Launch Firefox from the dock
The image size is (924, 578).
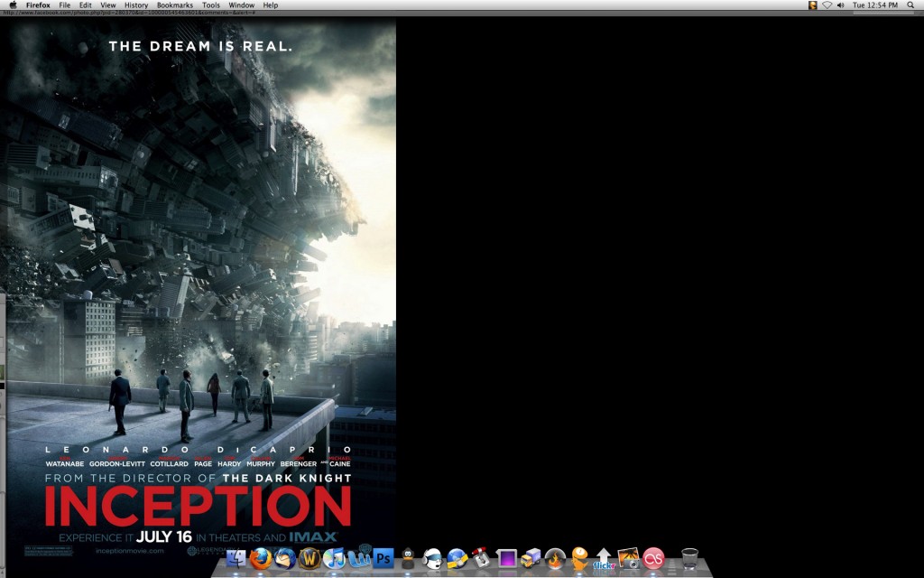tap(261, 557)
